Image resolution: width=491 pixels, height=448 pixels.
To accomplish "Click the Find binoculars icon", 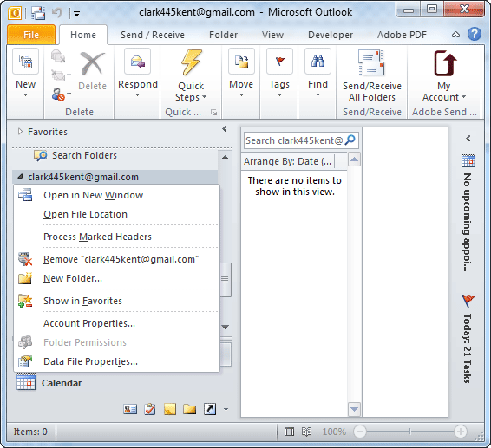I will [318, 62].
